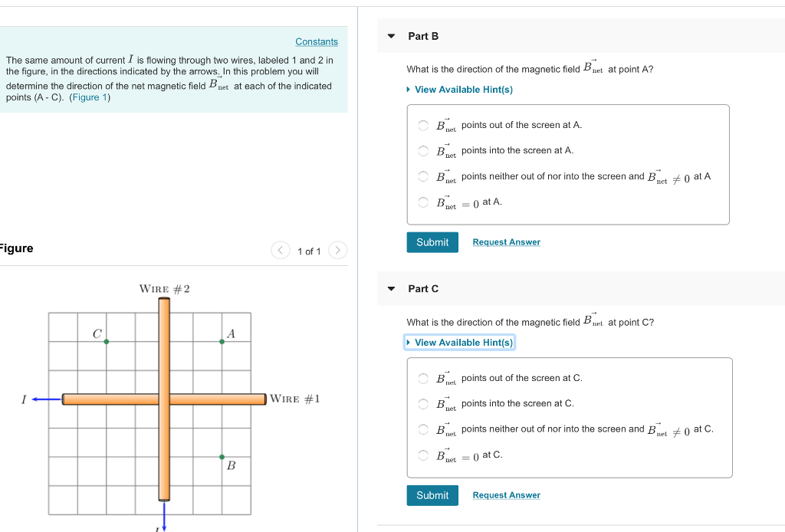Click the "1 of 1" page indicator
Screen dimensions: 785x532
tap(309, 250)
